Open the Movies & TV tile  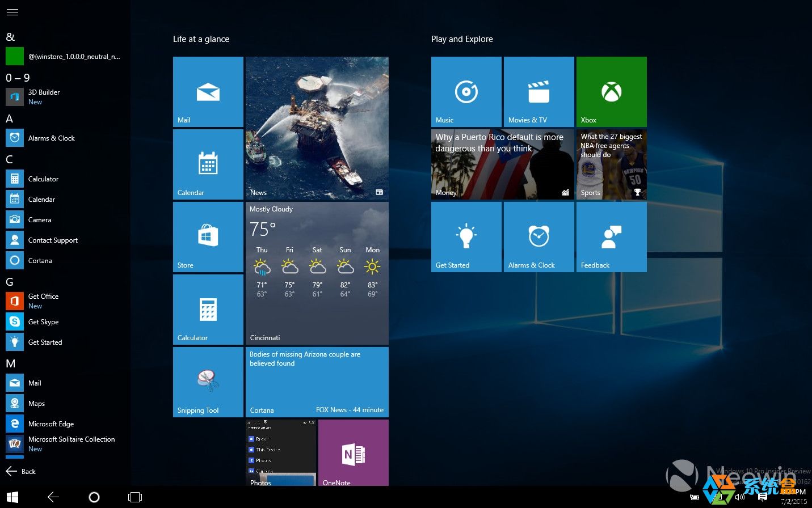pyautogui.click(x=538, y=91)
